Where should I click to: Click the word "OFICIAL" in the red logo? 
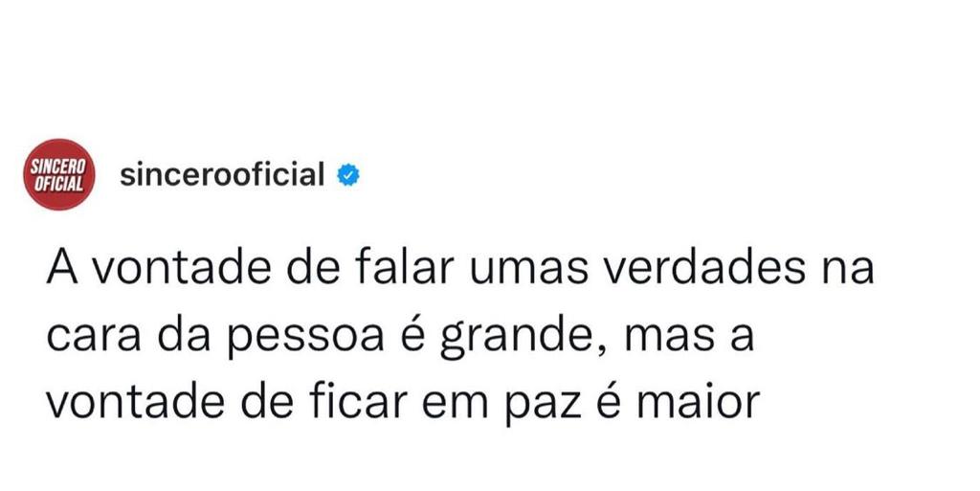point(57,184)
